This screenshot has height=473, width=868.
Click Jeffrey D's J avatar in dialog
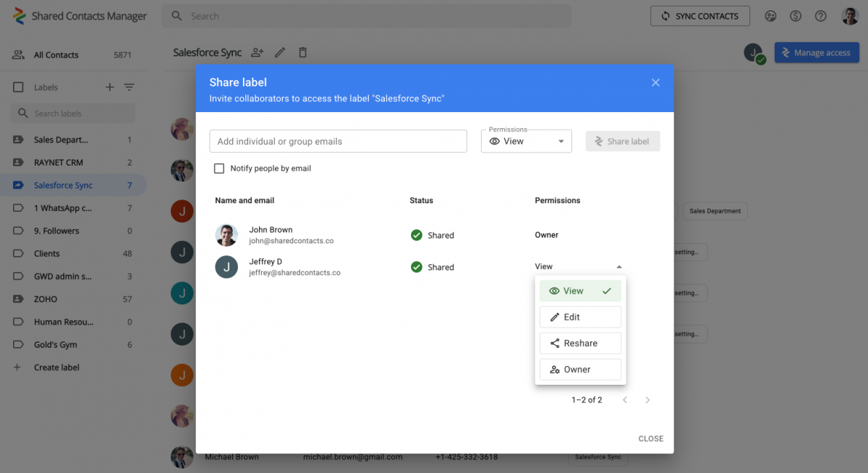[x=226, y=267]
